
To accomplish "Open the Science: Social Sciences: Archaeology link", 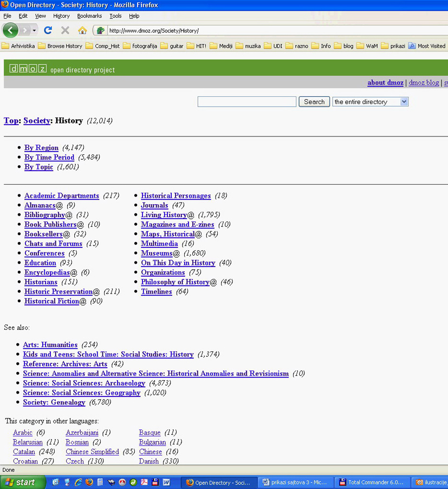I will point(84,383).
